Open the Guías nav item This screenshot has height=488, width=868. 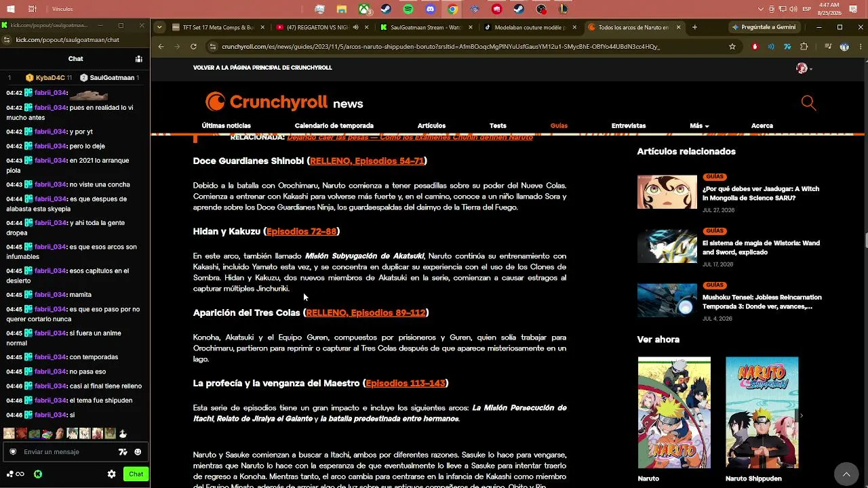559,126
